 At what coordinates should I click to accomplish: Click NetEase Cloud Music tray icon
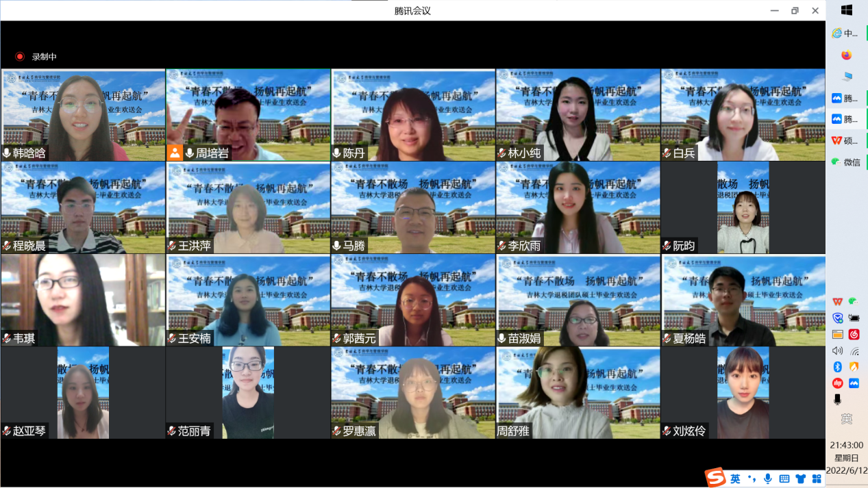[854, 335]
